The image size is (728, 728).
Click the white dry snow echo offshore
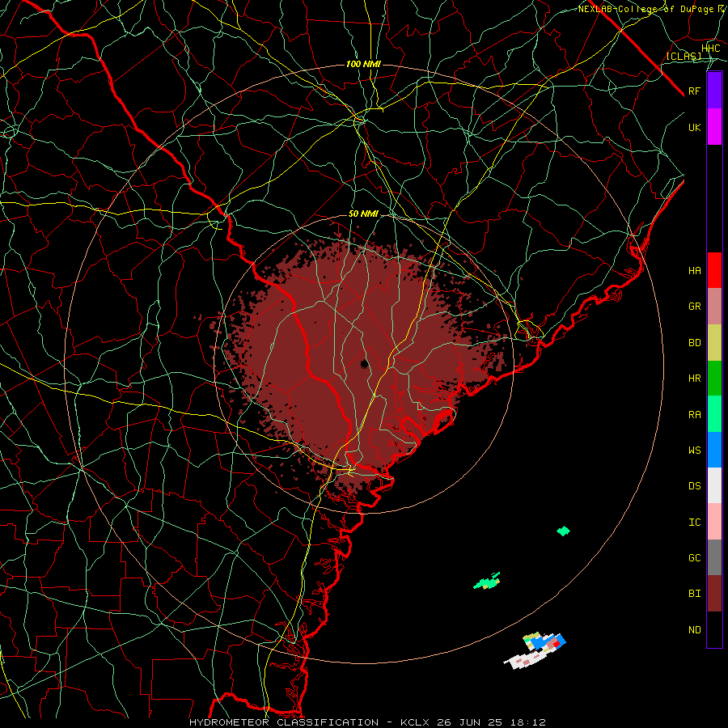(525, 660)
